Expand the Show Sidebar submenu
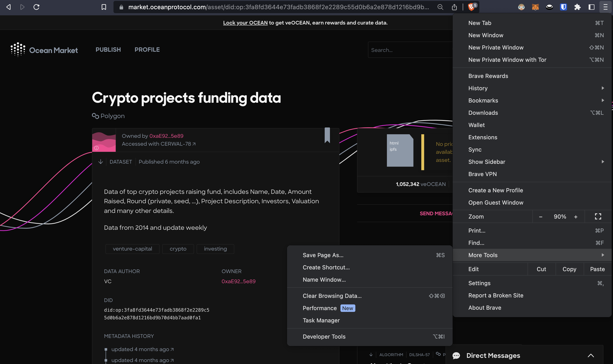This screenshot has height=364, width=613. click(532, 162)
